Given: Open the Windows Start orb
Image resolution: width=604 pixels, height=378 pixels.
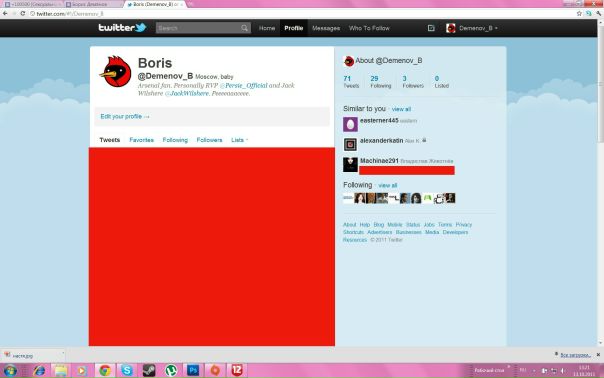Looking at the screenshot, I should coord(10,371).
